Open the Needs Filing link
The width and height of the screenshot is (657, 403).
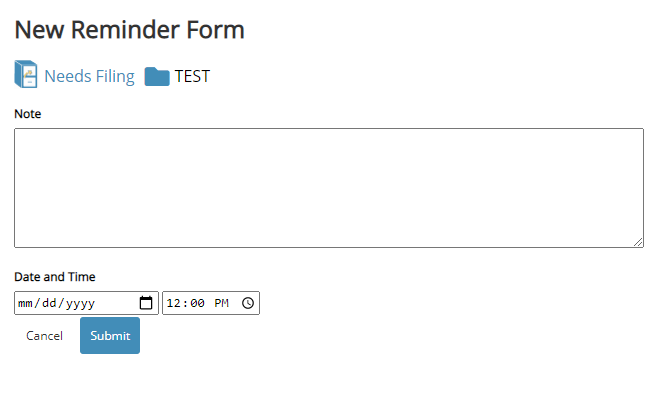coord(89,77)
